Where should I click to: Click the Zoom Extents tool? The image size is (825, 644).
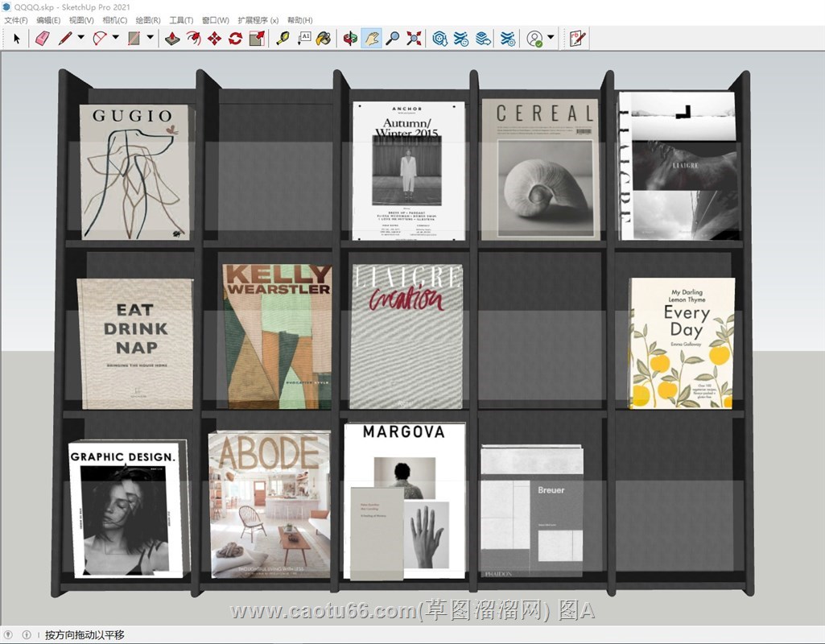point(414,39)
